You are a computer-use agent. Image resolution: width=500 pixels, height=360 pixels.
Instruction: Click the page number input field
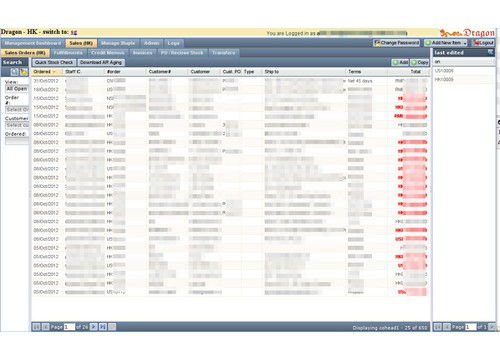[x=69, y=327]
